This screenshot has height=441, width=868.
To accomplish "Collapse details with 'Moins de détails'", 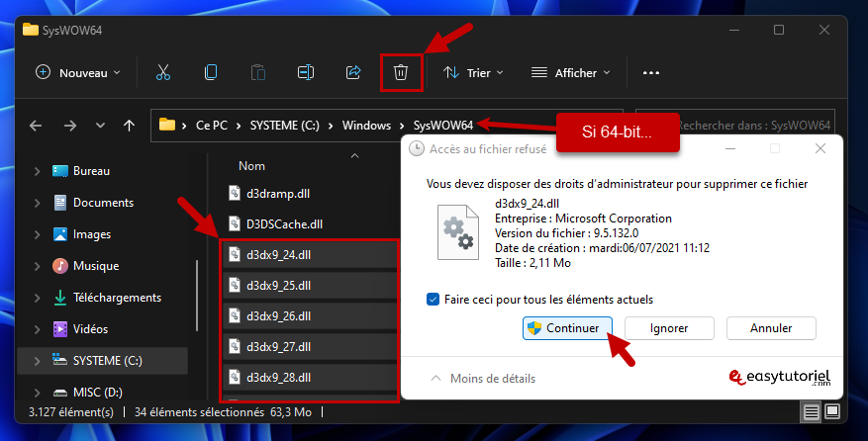I will point(483,378).
